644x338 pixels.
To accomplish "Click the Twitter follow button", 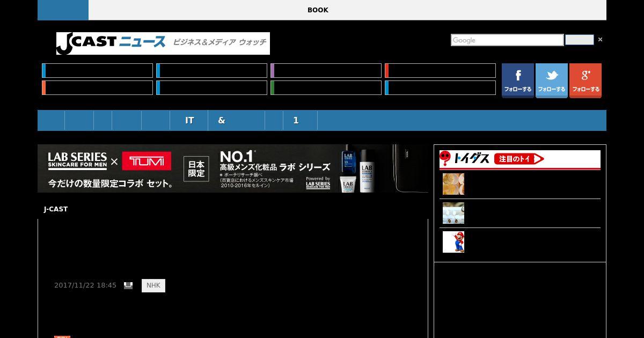I will (x=552, y=80).
